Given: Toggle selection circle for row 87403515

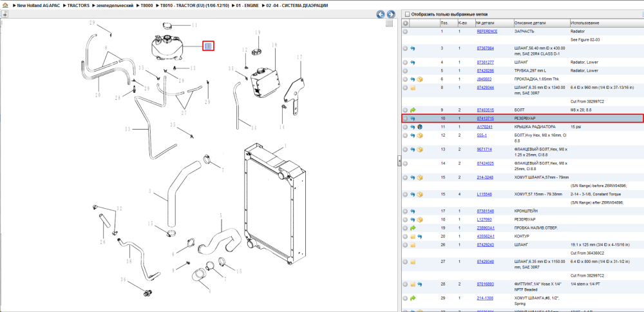Looking at the screenshot, I should pos(405,110).
